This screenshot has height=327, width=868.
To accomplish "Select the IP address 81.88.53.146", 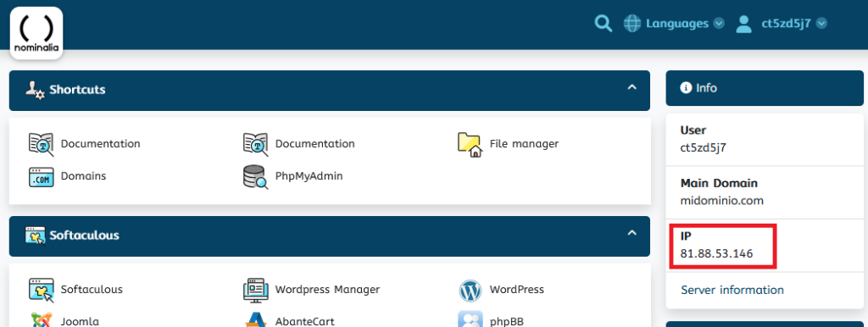I will (716, 254).
